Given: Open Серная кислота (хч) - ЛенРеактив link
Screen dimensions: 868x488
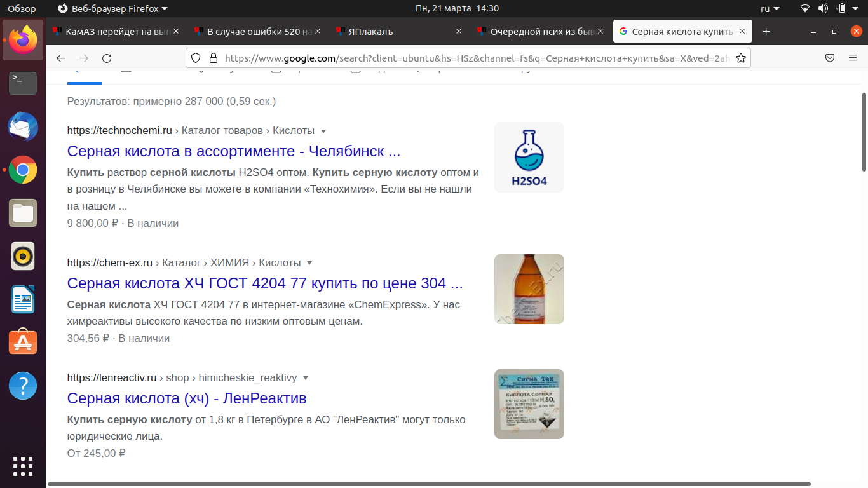Looking at the screenshot, I should pyautogui.click(x=187, y=398).
